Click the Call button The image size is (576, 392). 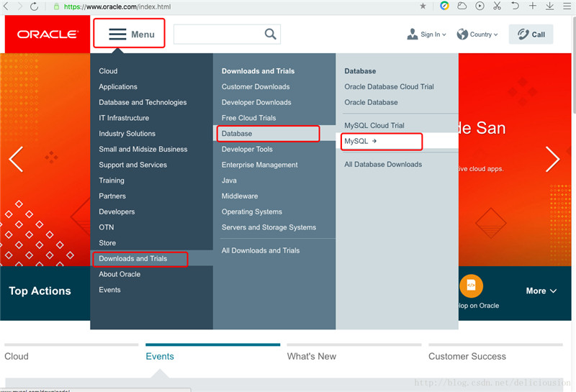(531, 34)
